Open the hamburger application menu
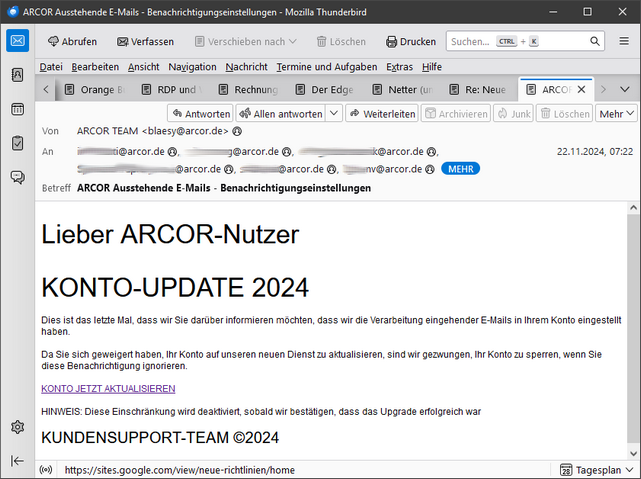The width and height of the screenshot is (641, 479). [x=624, y=41]
